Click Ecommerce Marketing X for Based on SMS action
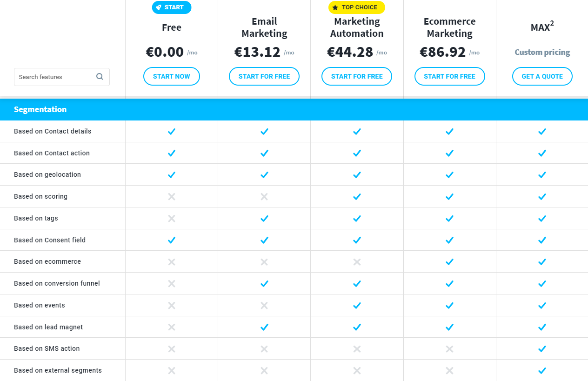The width and height of the screenshot is (588, 381). coord(449,349)
